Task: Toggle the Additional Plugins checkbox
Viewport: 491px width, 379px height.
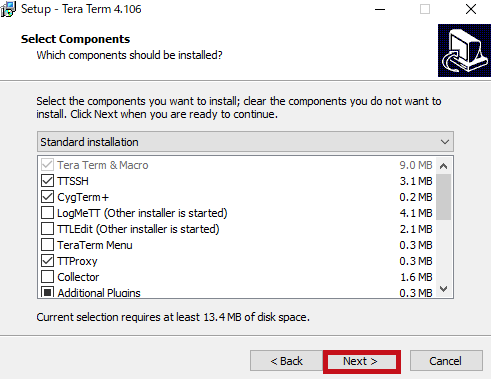Action: click(x=47, y=292)
